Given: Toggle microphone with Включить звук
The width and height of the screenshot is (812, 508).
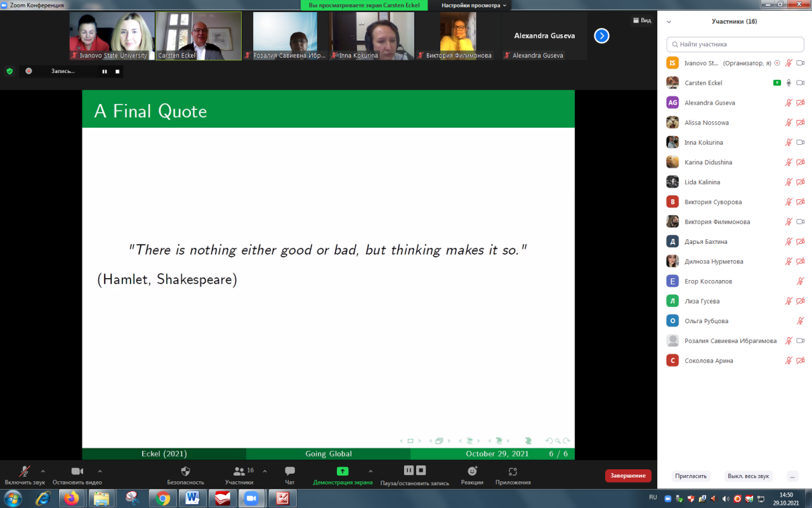Looking at the screenshot, I should tap(25, 472).
